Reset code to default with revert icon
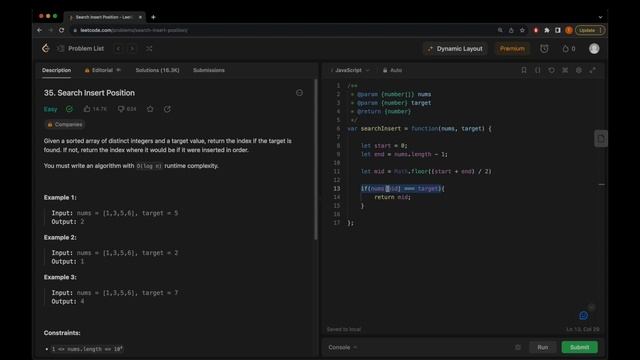Screen dimensions: 640x360 tap(551, 70)
